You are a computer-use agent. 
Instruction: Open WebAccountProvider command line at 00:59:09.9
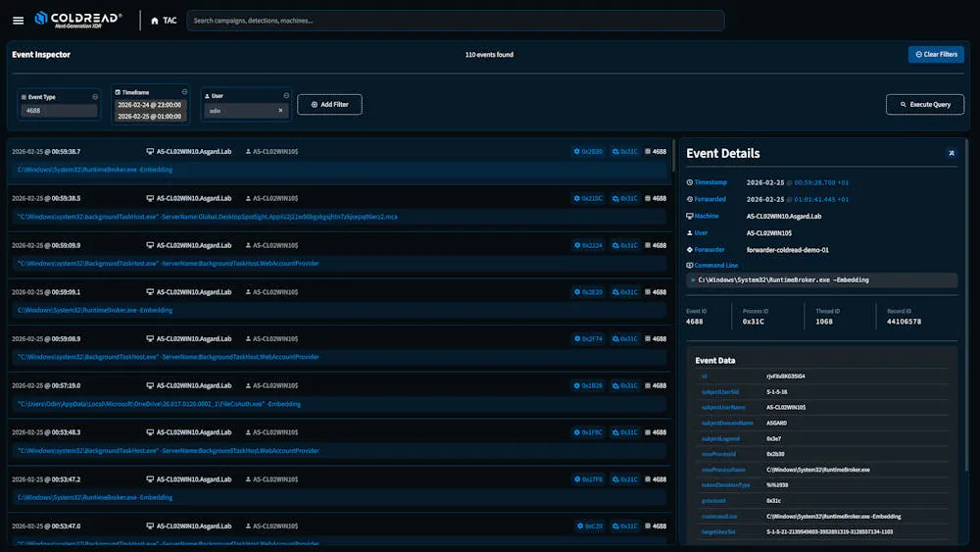click(x=339, y=263)
